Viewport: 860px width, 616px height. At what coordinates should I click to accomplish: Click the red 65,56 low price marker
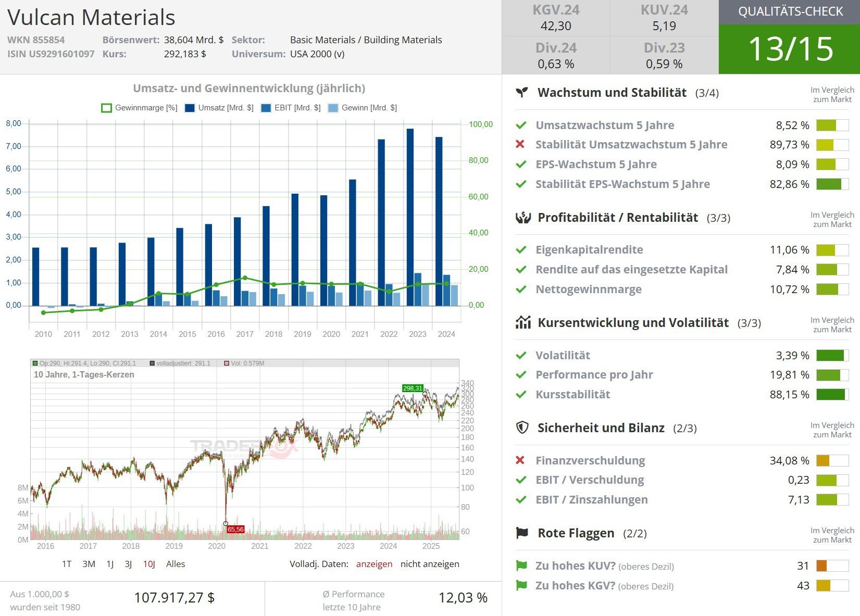[x=235, y=529]
